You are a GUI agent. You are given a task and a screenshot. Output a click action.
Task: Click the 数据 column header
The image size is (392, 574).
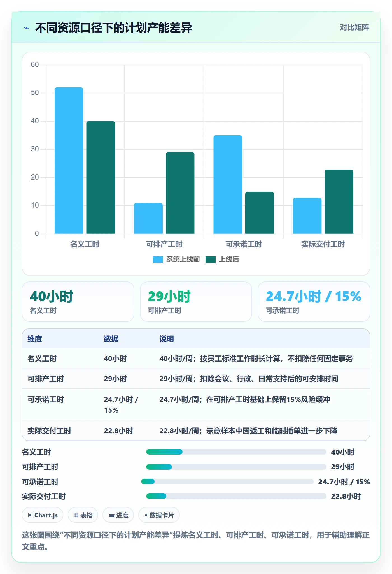pyautogui.click(x=111, y=339)
